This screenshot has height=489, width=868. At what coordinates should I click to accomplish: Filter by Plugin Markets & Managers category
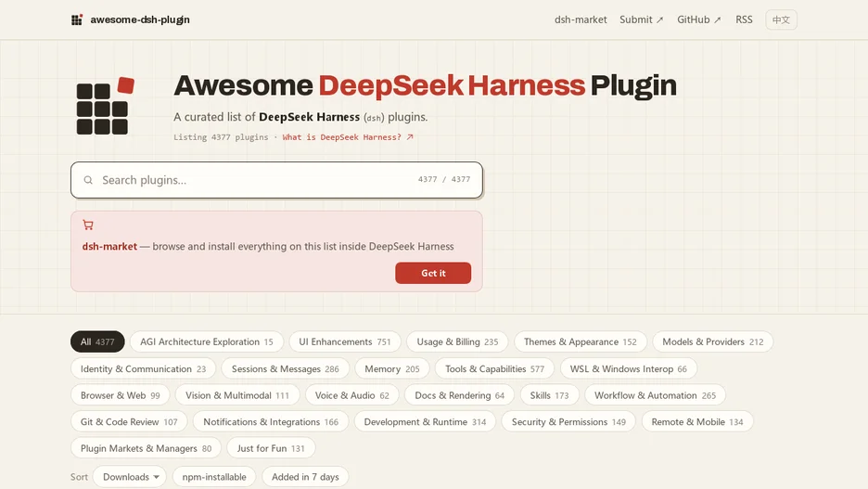point(147,448)
